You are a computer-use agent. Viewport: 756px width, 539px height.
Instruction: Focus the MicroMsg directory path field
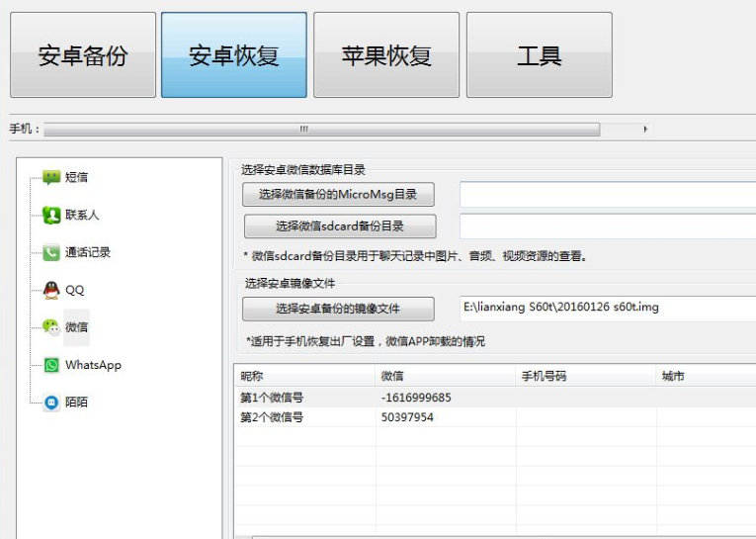click(x=608, y=195)
